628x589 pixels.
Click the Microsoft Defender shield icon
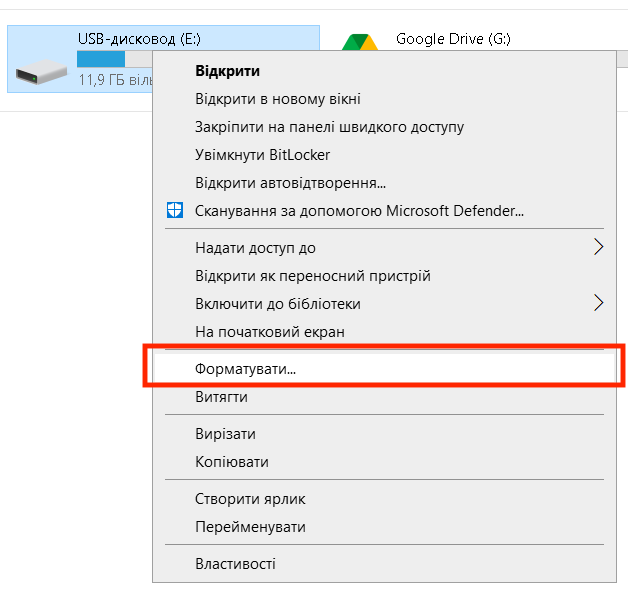coord(175,211)
